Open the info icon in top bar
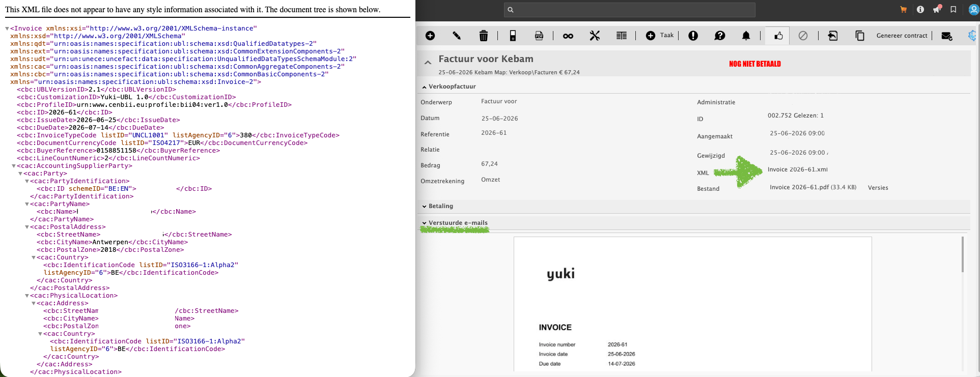The height and width of the screenshot is (377, 980). click(x=920, y=9)
